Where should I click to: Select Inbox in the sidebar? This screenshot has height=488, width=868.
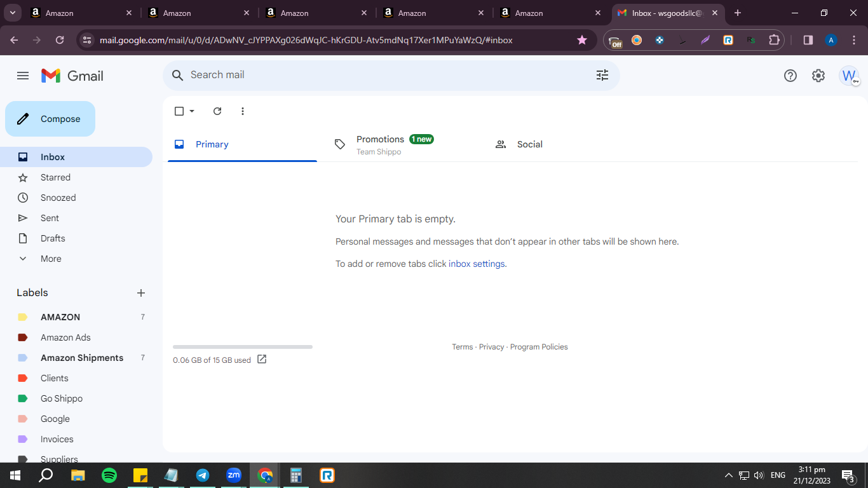(76, 157)
